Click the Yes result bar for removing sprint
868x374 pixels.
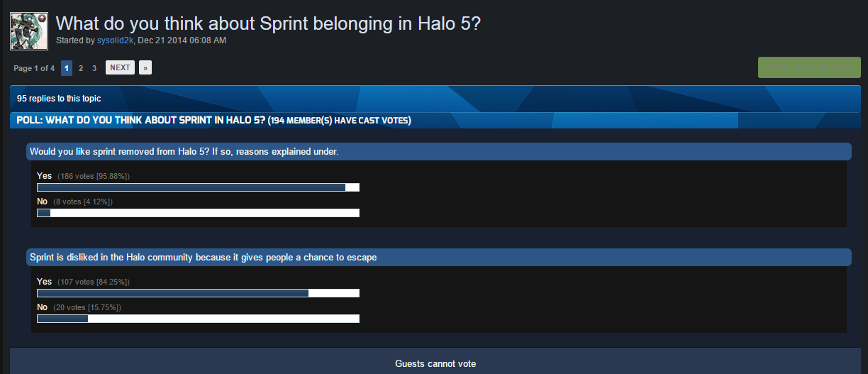[198, 187]
